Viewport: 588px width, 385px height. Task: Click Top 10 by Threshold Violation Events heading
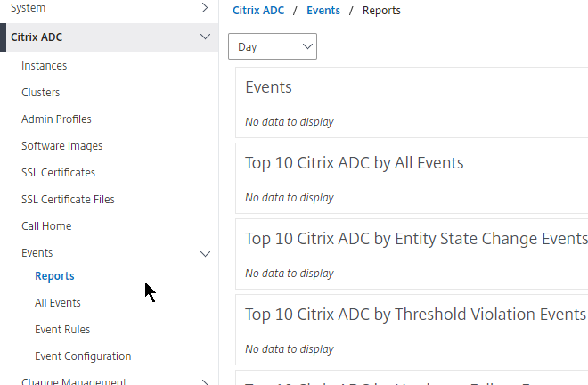coord(415,315)
